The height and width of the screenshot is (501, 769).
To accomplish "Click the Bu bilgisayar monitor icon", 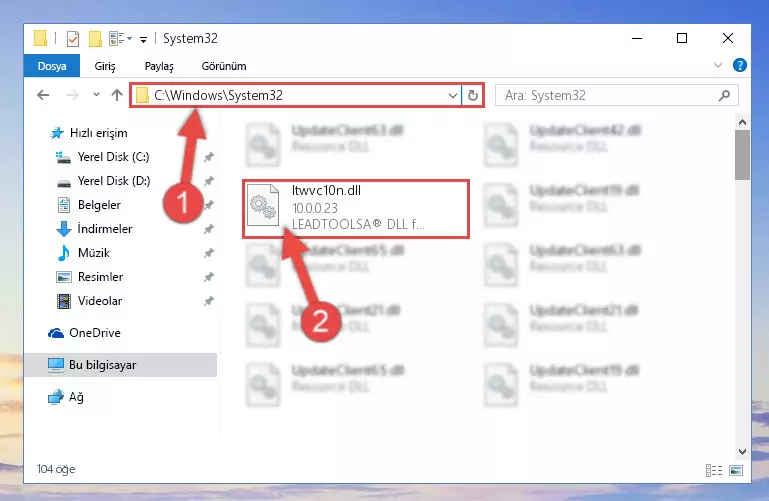I will [56, 365].
